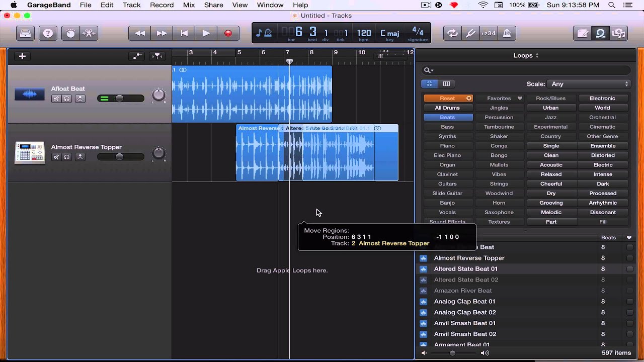Viewport: 644px width, 362px height.
Task: Start recording with the red Record button
Action: (x=228, y=33)
